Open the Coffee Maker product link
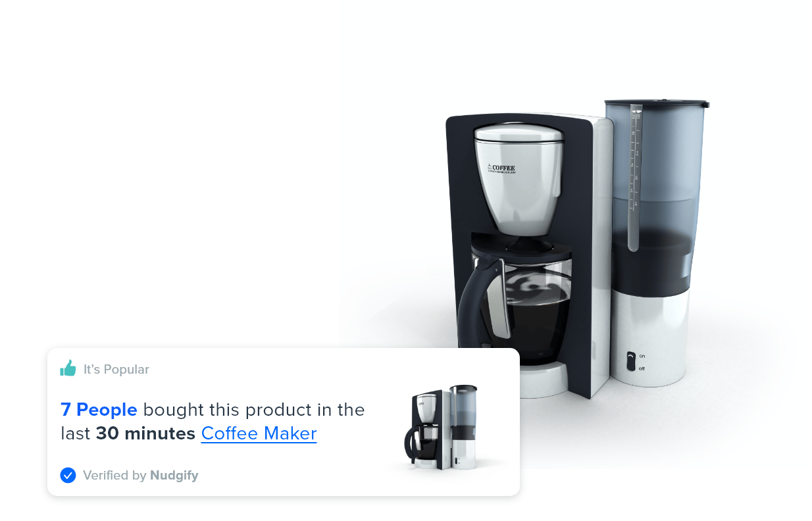The width and height of the screenshot is (812, 521). point(259,434)
